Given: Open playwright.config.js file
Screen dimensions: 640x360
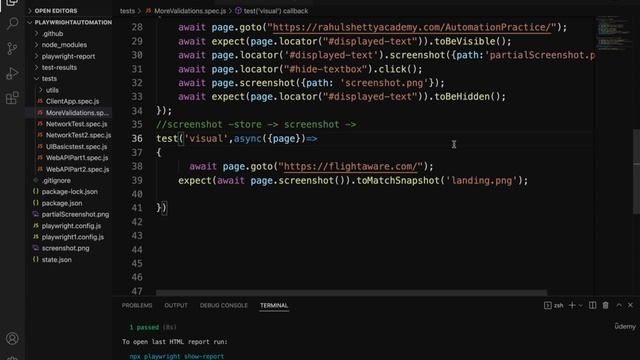Looking at the screenshot, I should (x=71, y=226).
